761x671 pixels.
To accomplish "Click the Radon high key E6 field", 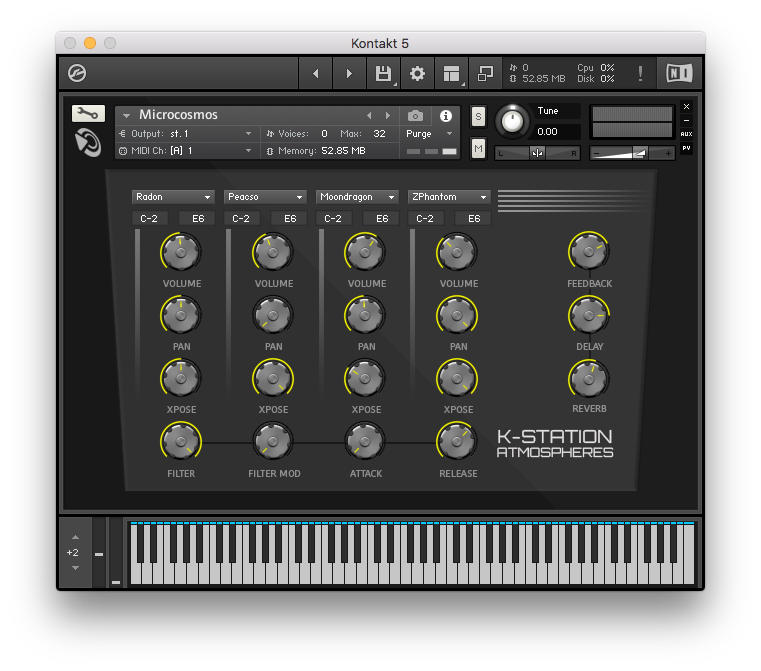I will coord(198,219).
